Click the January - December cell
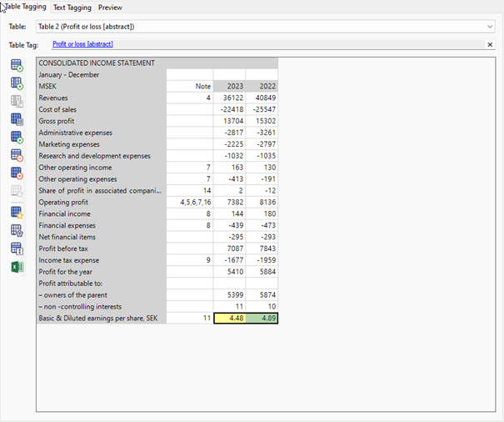Screen dimensions: 504x422 point(102,75)
